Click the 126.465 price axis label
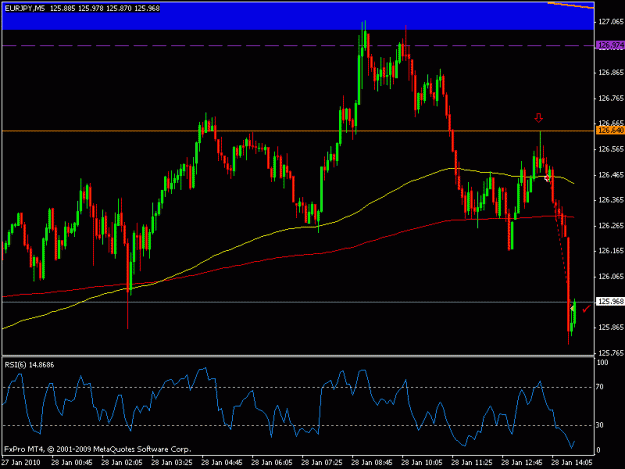 tap(611, 175)
